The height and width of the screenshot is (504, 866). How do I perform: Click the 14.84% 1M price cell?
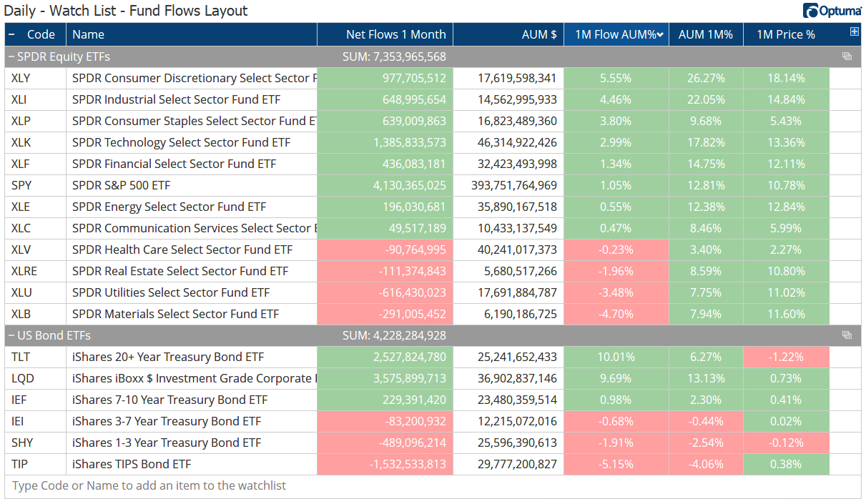787,99
